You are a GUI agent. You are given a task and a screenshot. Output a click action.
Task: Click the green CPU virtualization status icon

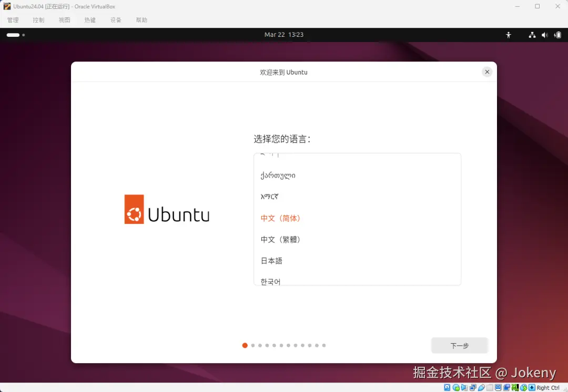[515, 388]
